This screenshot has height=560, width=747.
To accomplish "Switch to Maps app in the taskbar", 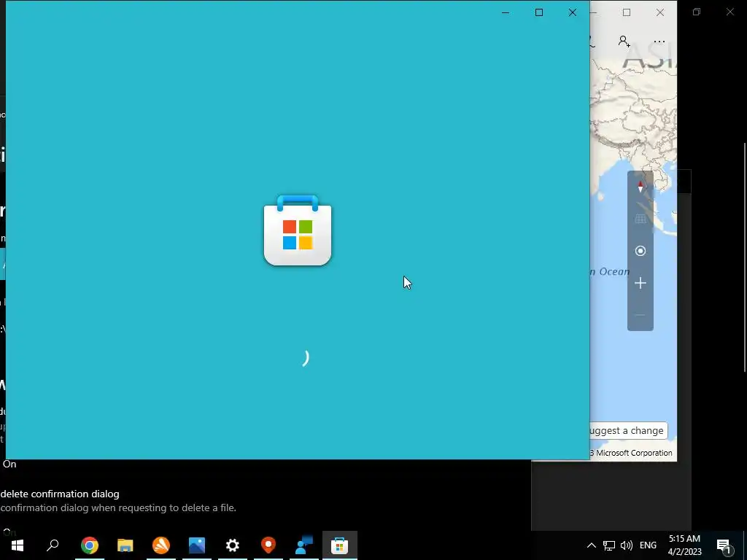I will [x=268, y=545].
